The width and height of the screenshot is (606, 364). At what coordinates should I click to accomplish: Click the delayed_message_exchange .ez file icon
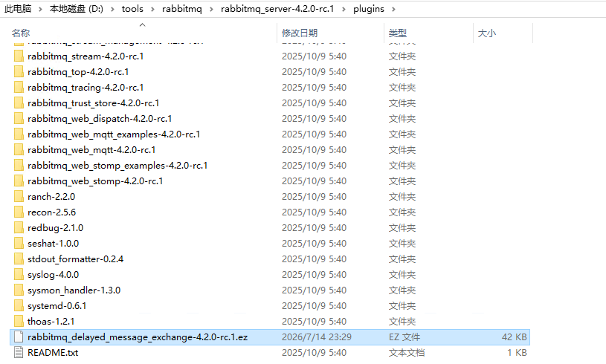pos(19,337)
